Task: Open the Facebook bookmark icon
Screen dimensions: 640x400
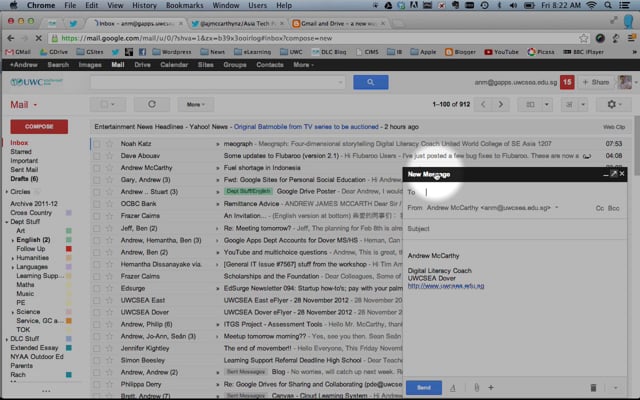Action: [142, 52]
